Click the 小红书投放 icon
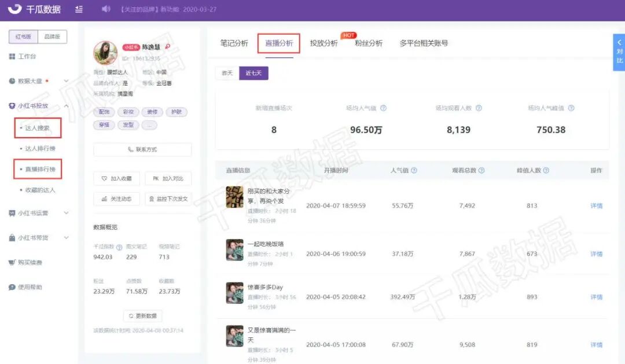 (12, 106)
